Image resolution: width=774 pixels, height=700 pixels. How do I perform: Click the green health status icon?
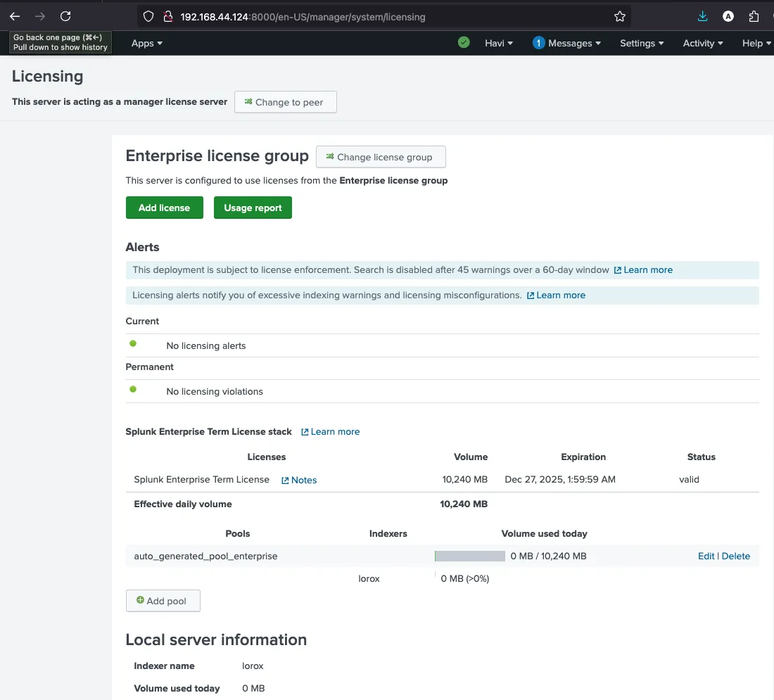pyautogui.click(x=464, y=43)
